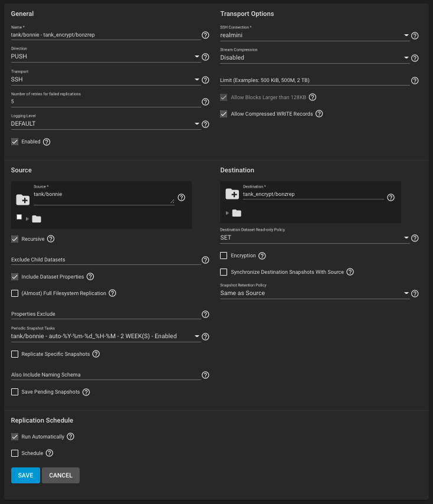Toggle Synchronize Destination Snapshots With Source
Image resolution: width=433 pixels, height=504 pixels.
224,272
